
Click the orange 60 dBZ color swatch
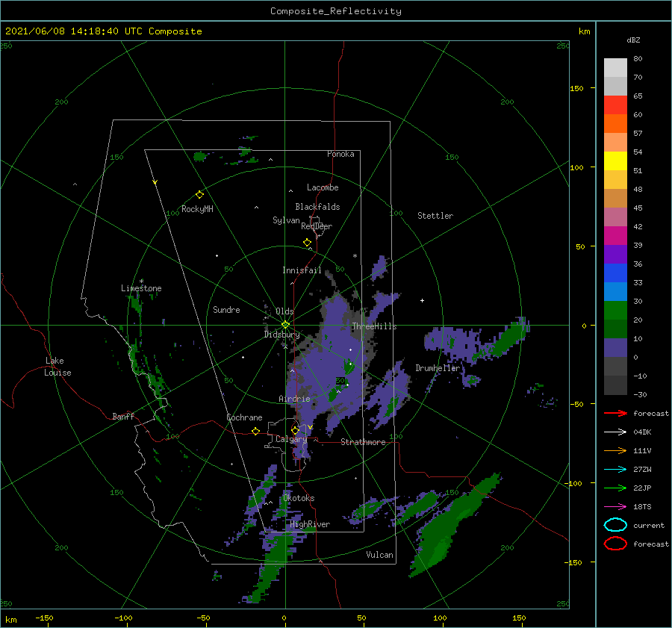(x=615, y=123)
